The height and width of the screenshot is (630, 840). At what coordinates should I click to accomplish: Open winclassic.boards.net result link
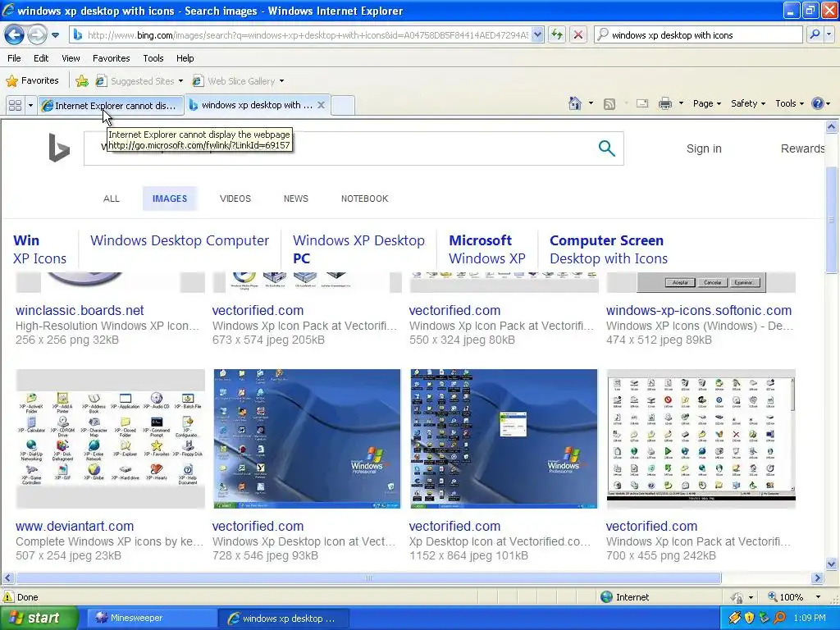(x=80, y=310)
